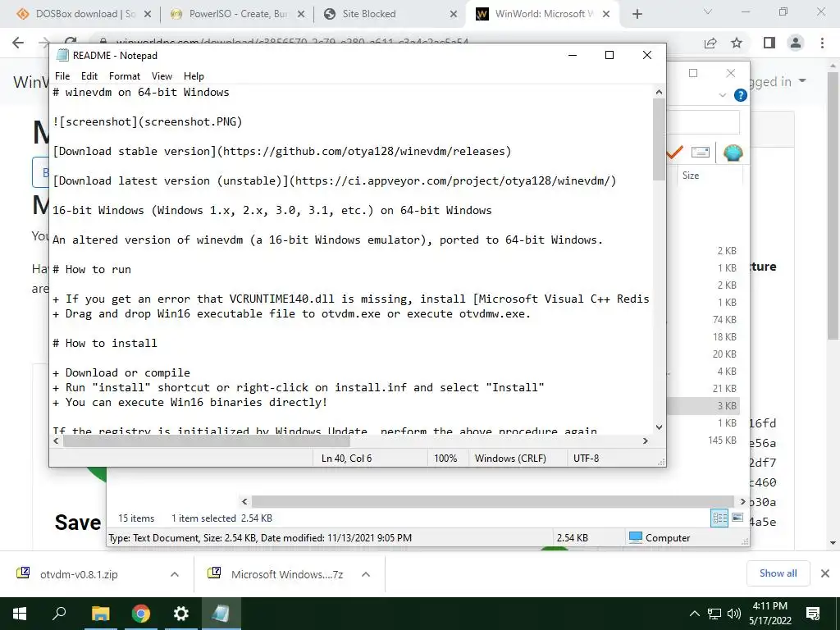The width and height of the screenshot is (840, 630).
Task: Open the notification center icon
Action: click(813, 614)
